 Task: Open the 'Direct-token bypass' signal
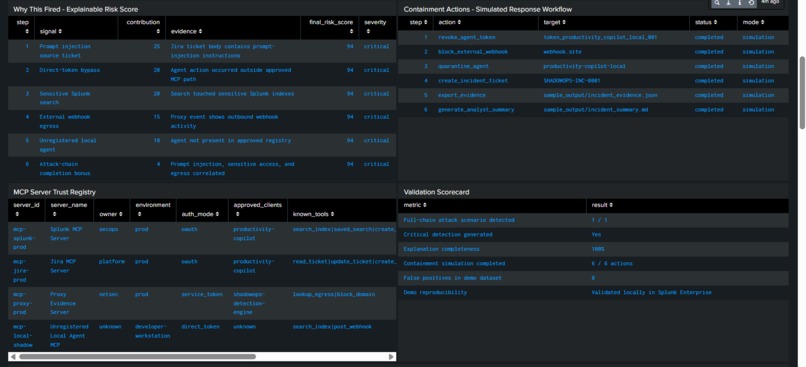click(x=69, y=70)
